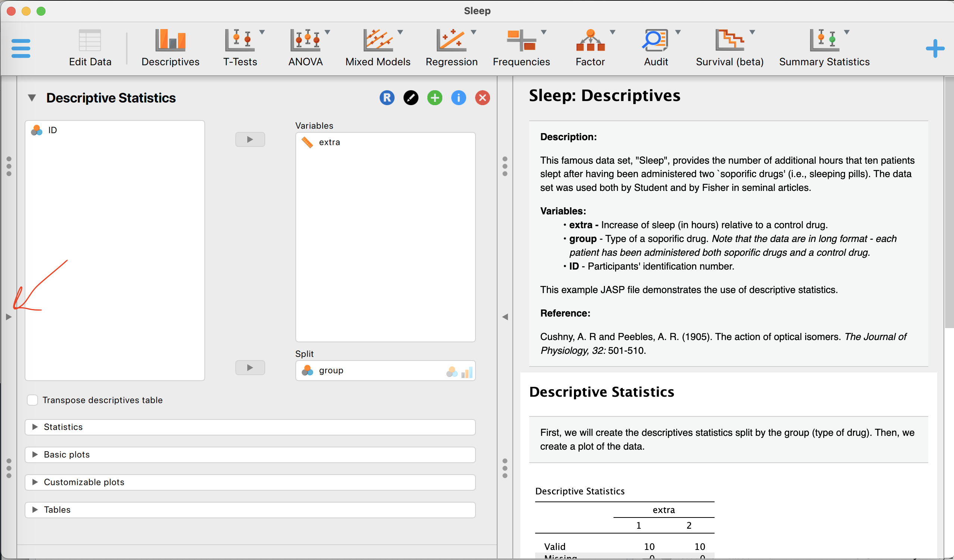
Task: Click the results pane vertical scrollbar
Action: tap(949, 202)
